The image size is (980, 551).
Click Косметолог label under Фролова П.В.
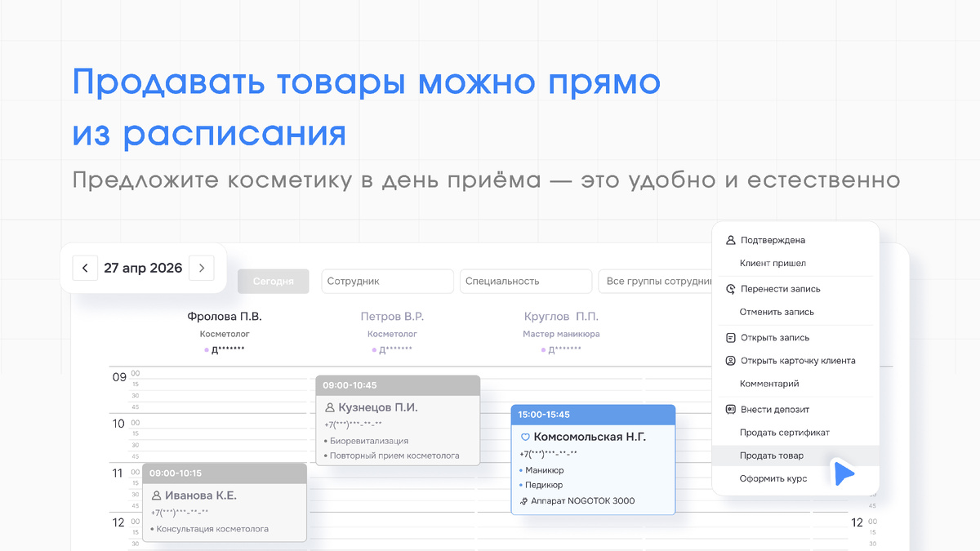tap(225, 334)
